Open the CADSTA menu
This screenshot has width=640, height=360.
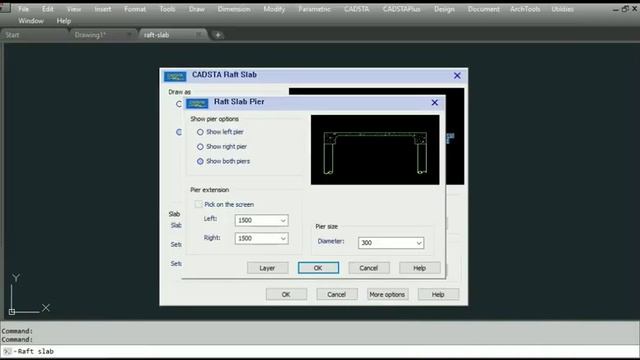tap(356, 9)
